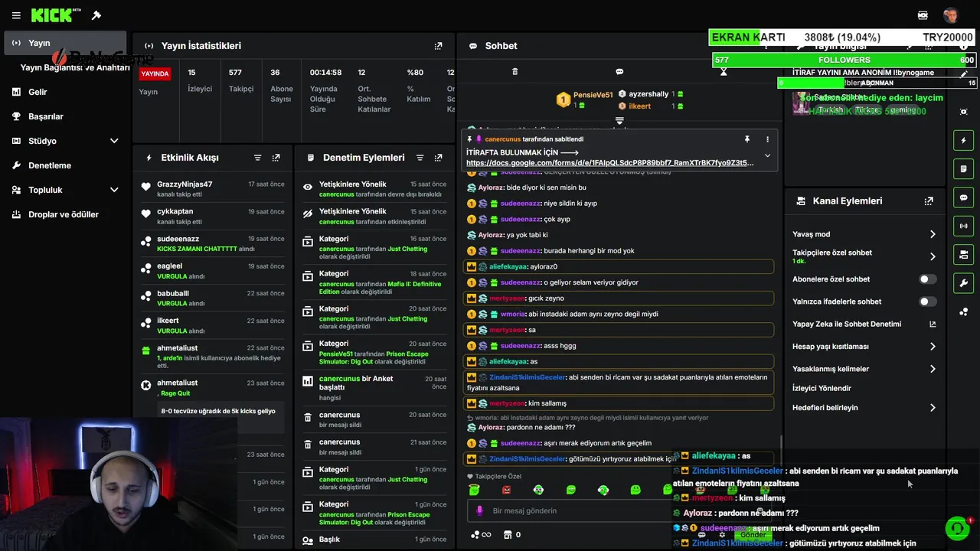
Task: Open Gelir in the left sidebar
Action: click(x=64, y=92)
